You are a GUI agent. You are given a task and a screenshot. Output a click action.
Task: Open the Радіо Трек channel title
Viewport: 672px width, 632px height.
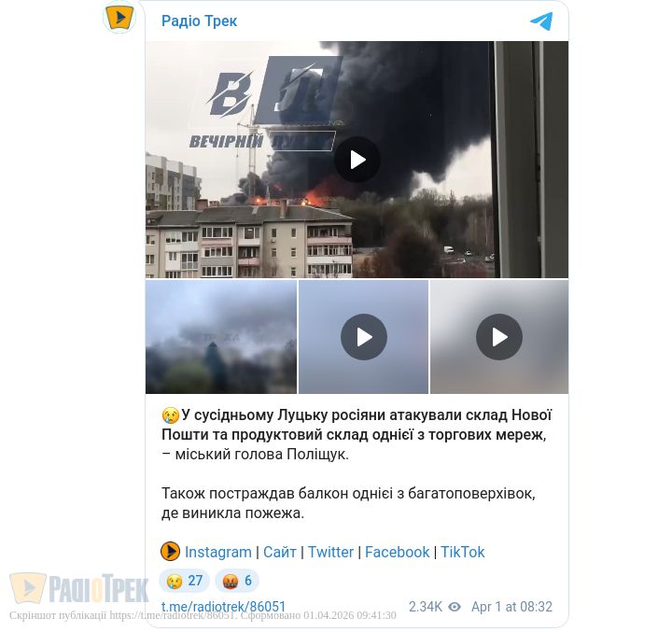200,21
